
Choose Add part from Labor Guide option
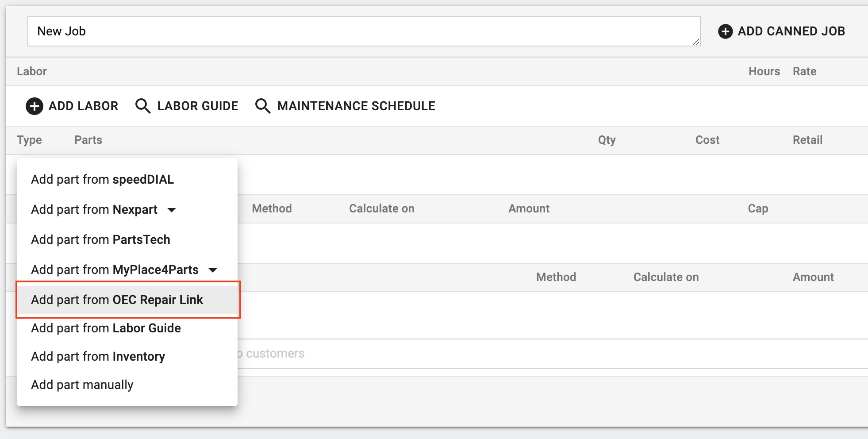(106, 328)
